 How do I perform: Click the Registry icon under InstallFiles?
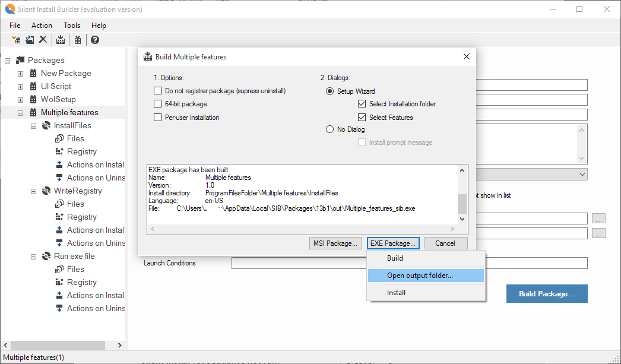(59, 151)
